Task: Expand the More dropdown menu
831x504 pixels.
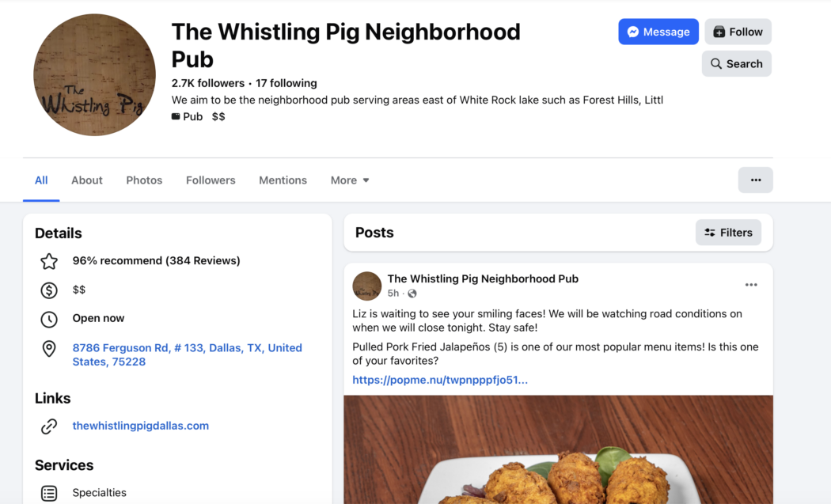Action: [350, 180]
